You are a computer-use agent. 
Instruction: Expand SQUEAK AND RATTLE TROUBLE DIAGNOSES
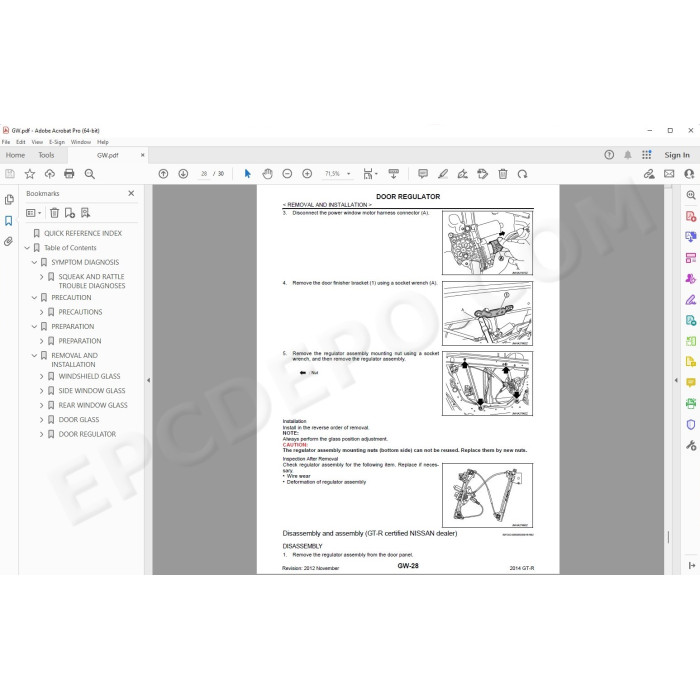tap(42, 277)
